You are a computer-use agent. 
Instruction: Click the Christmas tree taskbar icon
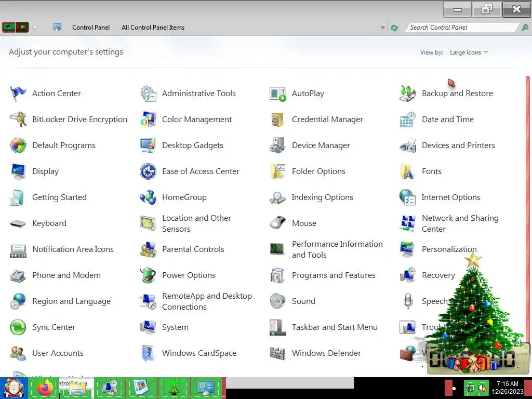click(x=174, y=388)
